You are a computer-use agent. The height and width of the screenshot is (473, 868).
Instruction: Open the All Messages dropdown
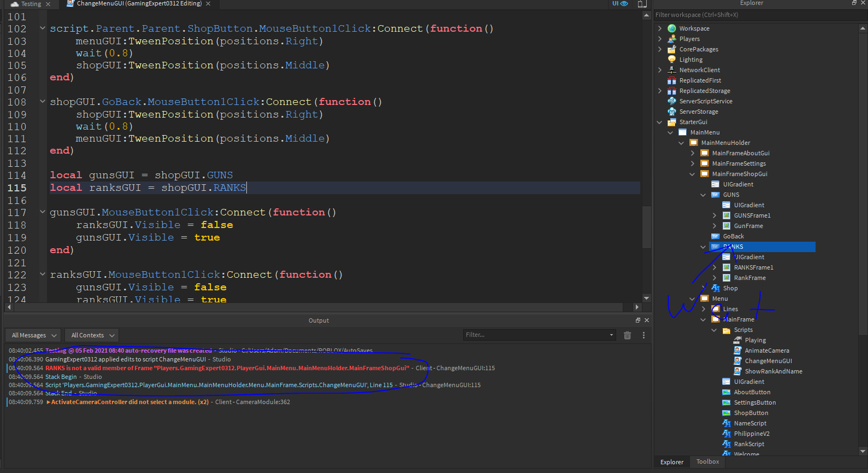pyautogui.click(x=34, y=335)
